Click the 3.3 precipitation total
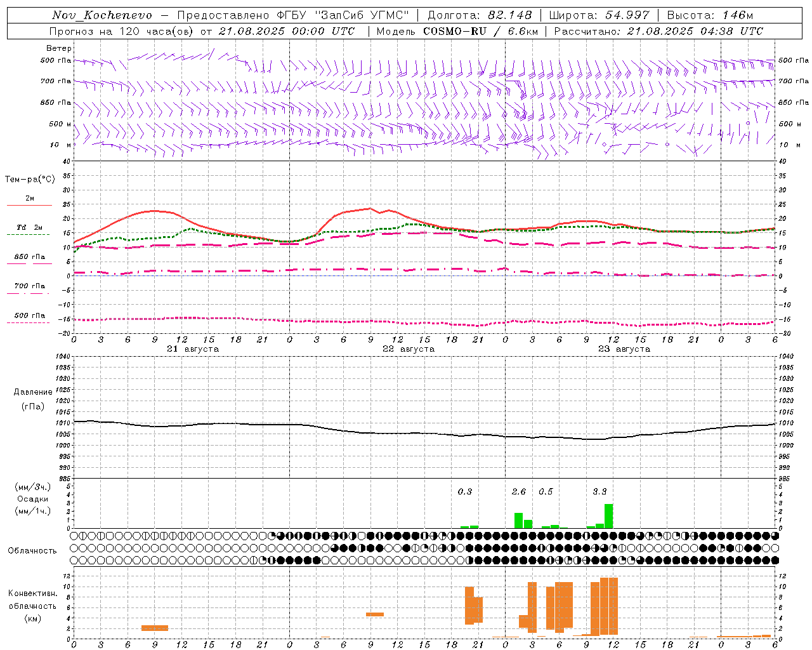Image resolution: width=812 pixels, height=650 pixels. pyautogui.click(x=599, y=491)
